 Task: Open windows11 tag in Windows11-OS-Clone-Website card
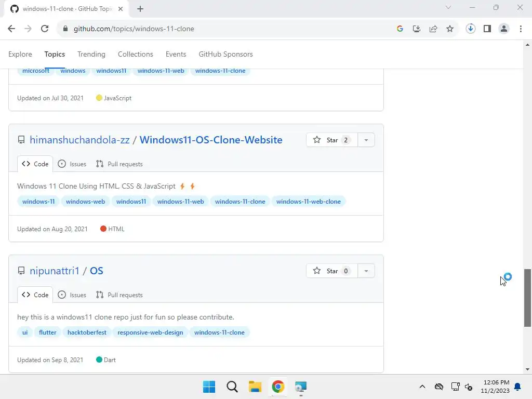click(131, 202)
